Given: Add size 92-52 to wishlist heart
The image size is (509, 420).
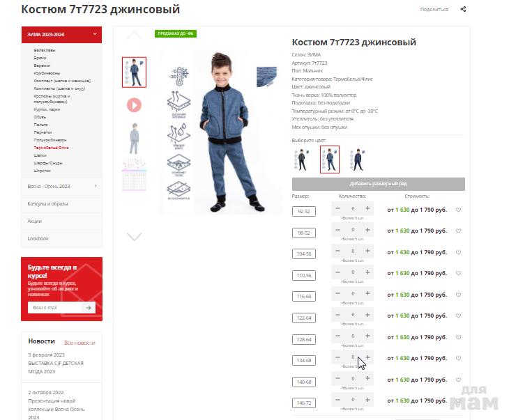Looking at the screenshot, I should pyautogui.click(x=458, y=210).
